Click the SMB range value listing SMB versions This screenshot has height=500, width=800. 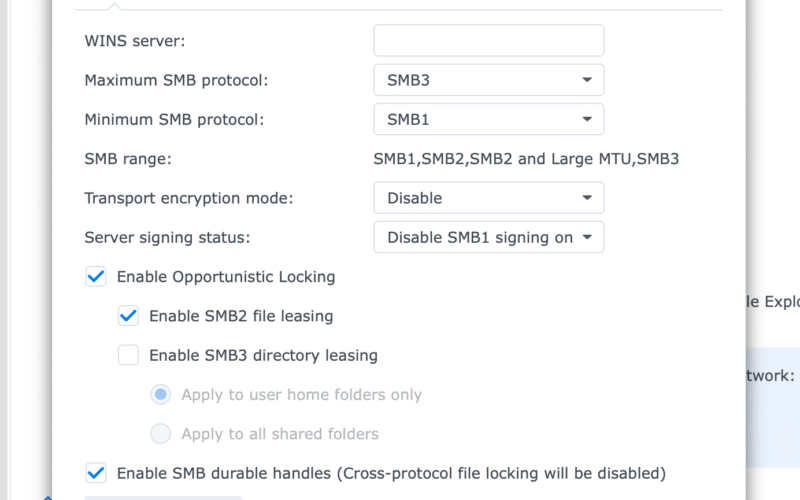click(x=526, y=159)
